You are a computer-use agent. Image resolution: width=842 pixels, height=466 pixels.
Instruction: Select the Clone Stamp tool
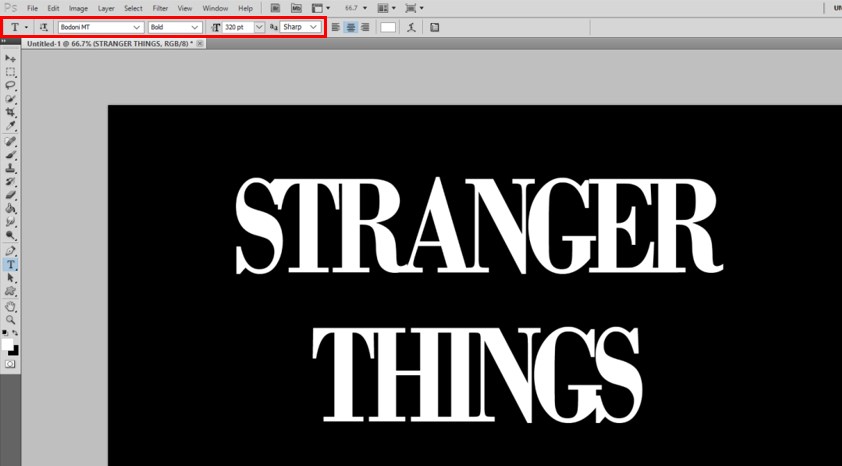pyautogui.click(x=10, y=168)
